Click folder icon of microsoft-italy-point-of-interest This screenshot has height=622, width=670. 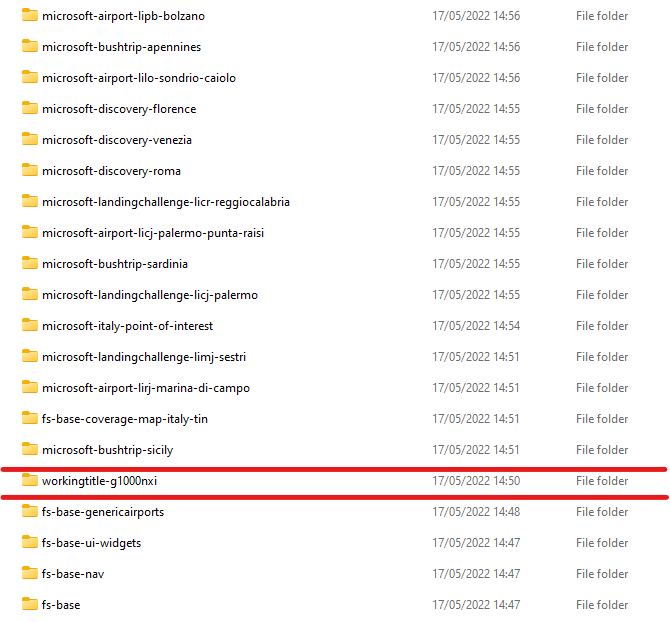[x=29, y=326]
